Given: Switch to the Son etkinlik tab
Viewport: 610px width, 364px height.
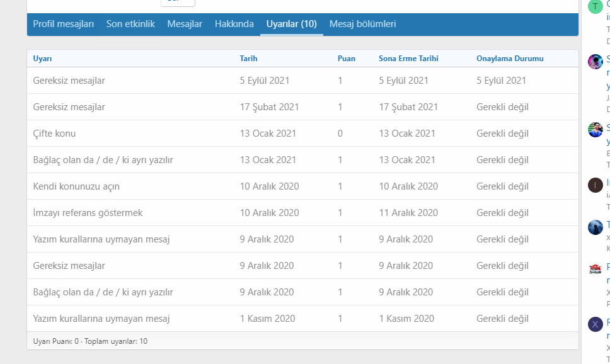Looking at the screenshot, I should pos(130,24).
